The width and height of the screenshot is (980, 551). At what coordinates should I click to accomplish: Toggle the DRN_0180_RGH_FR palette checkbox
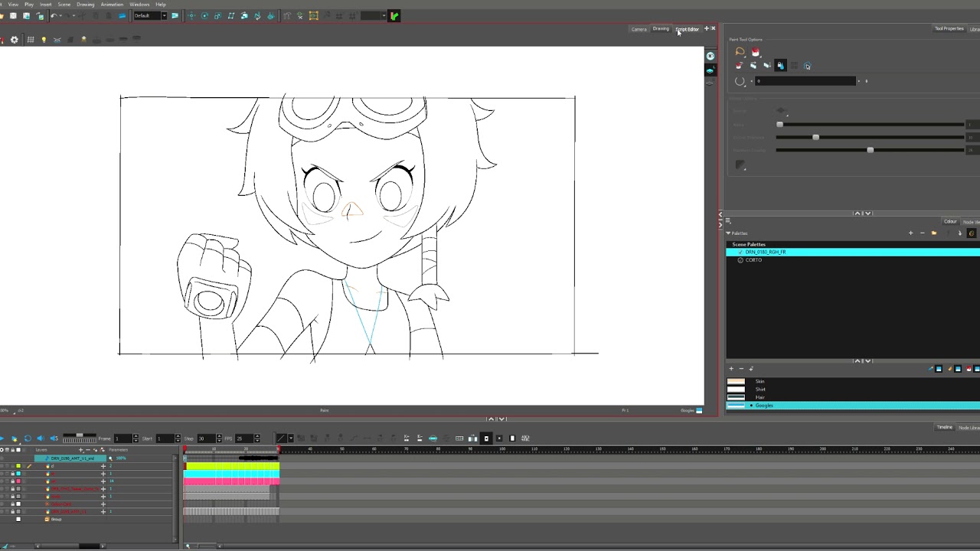click(740, 252)
